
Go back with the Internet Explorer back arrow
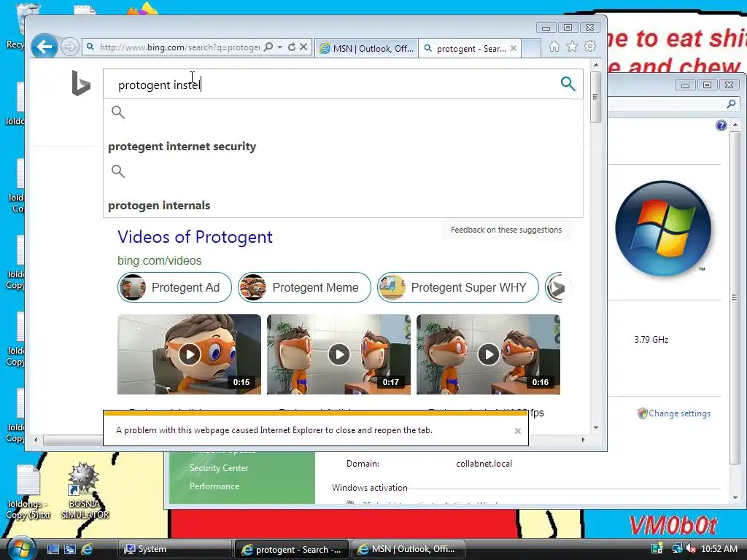tap(44, 47)
